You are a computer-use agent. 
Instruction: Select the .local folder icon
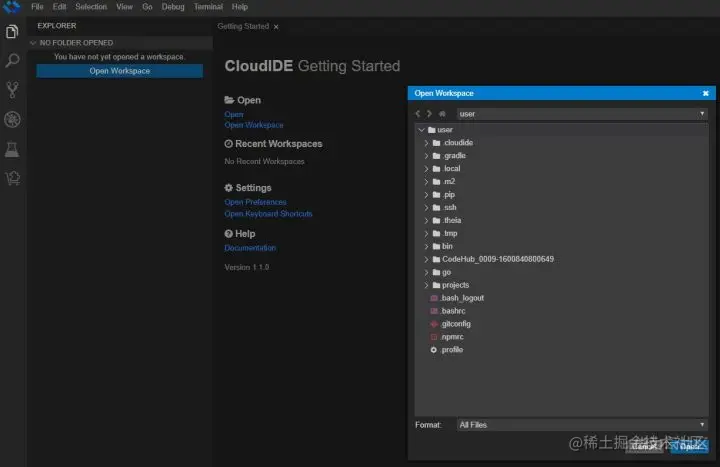437,169
